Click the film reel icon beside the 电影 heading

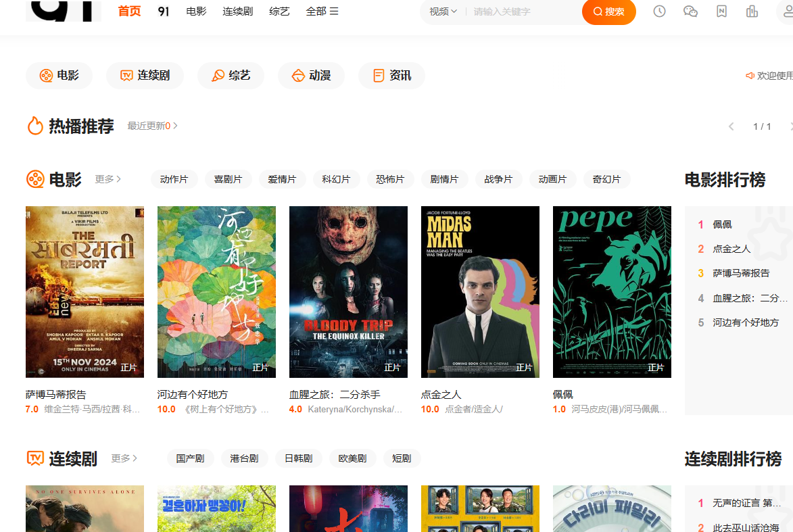click(35, 179)
